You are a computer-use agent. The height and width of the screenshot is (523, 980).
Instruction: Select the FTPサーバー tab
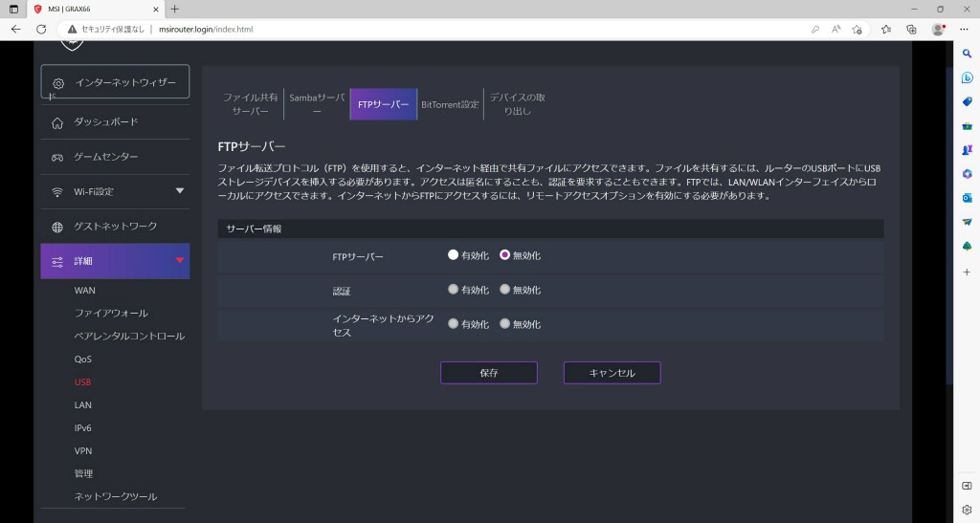384,104
